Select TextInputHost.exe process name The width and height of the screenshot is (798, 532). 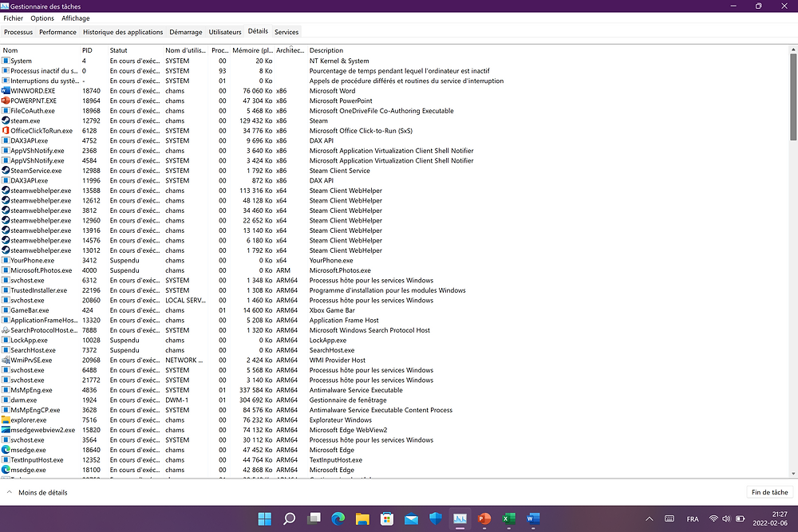38,459
